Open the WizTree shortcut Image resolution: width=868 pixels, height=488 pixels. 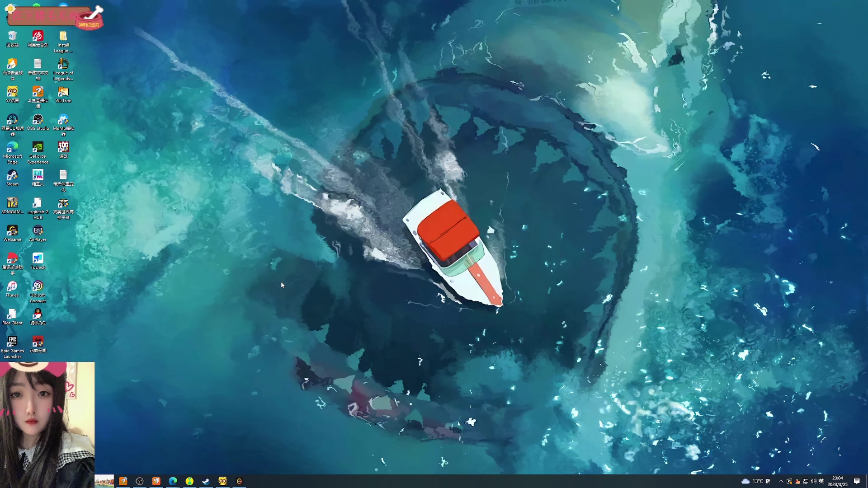(x=63, y=92)
